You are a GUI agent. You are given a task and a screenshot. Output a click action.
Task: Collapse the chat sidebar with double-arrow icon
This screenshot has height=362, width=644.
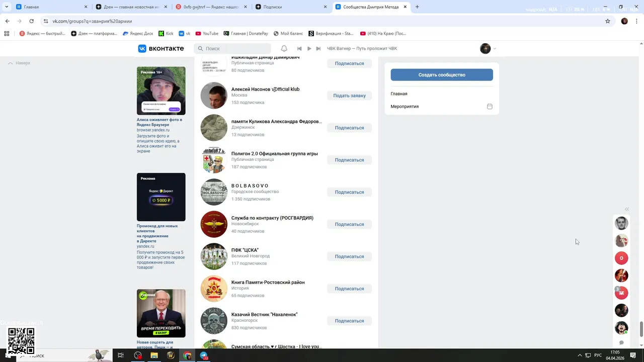(x=627, y=209)
